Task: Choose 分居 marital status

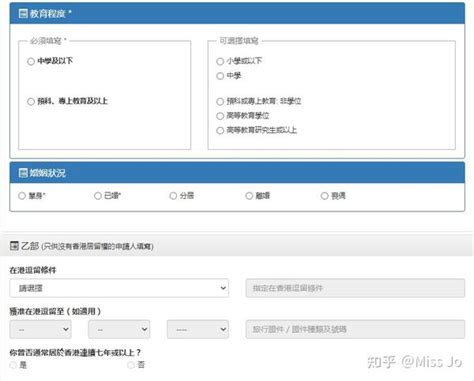Action: (x=173, y=196)
